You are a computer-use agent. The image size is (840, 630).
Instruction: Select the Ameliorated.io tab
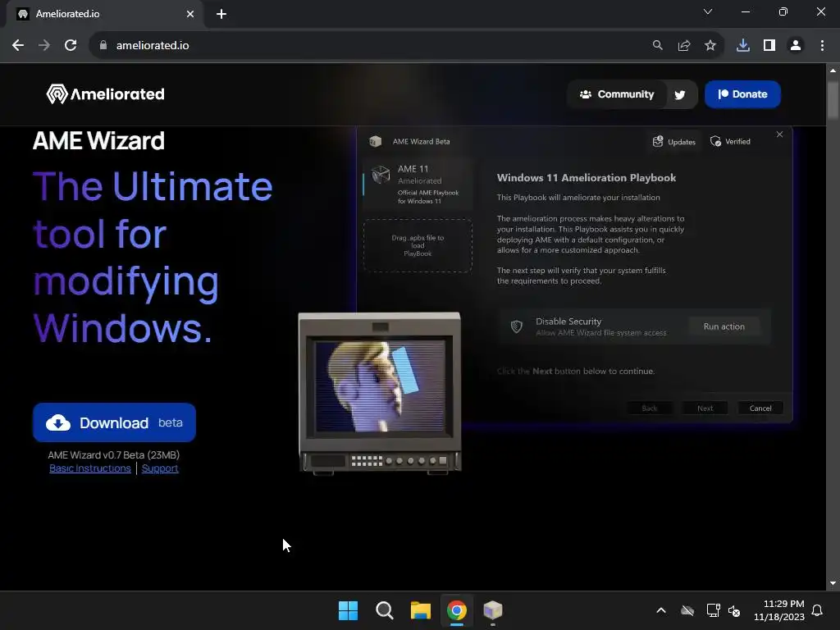tap(106, 14)
